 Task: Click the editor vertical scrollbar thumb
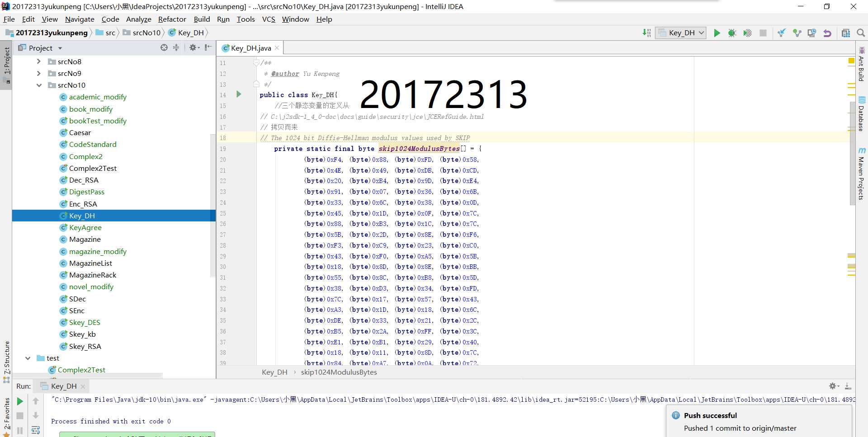click(x=852, y=153)
